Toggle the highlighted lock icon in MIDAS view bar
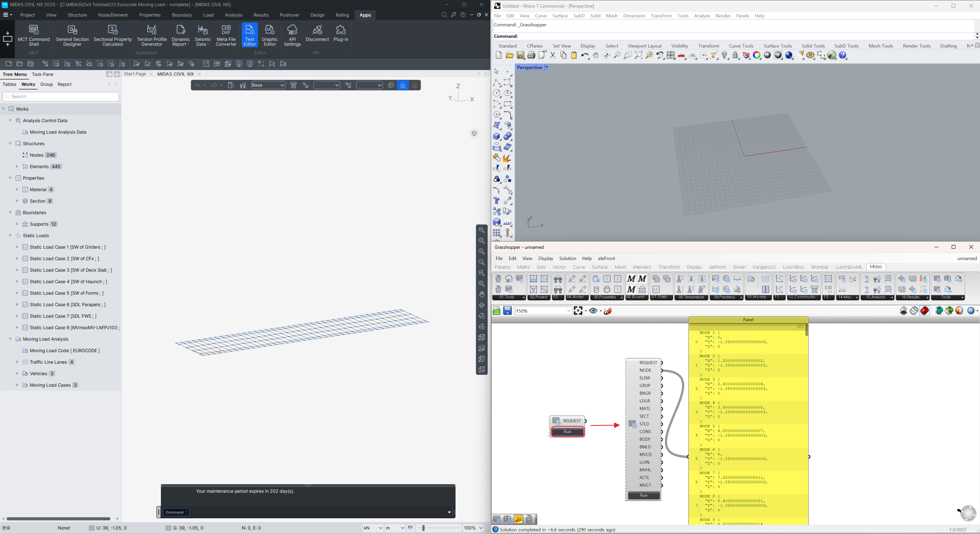980x534 pixels. pyautogui.click(x=403, y=85)
